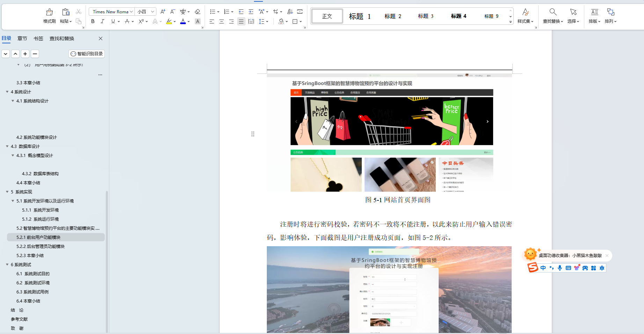Screen dimensions: 644x334
Task: Click the paragraph shading paint bucket icon
Action: (x=281, y=21)
